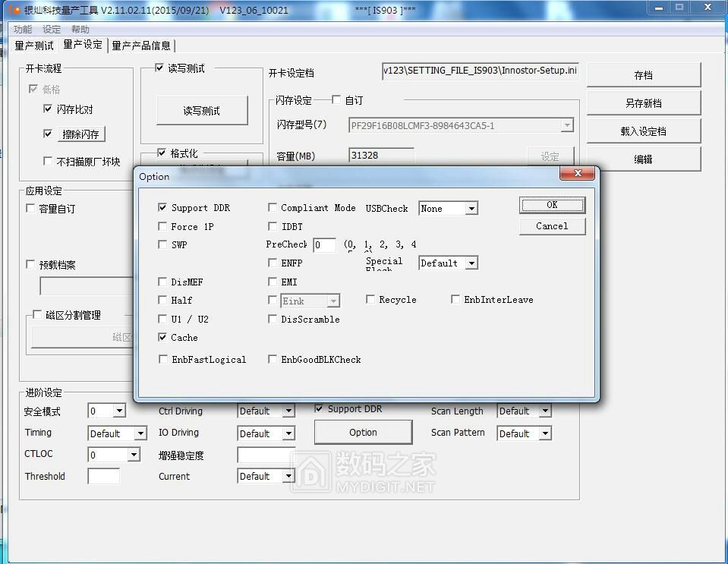Tick the Recycle checkbox
The width and height of the screenshot is (728, 564).
370,299
